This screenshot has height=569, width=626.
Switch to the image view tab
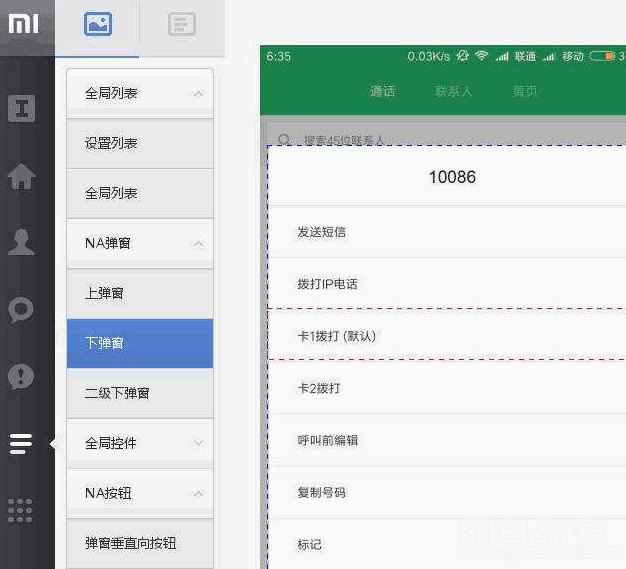pyautogui.click(x=98, y=24)
